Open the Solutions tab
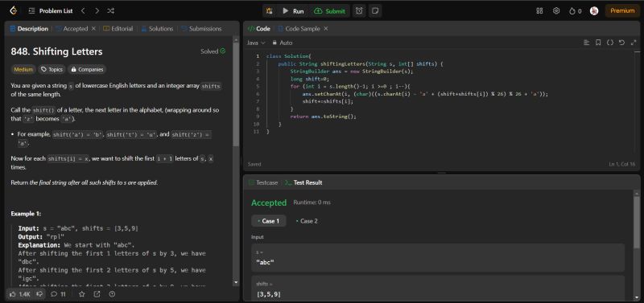This screenshot has width=644, height=303. coord(157,29)
